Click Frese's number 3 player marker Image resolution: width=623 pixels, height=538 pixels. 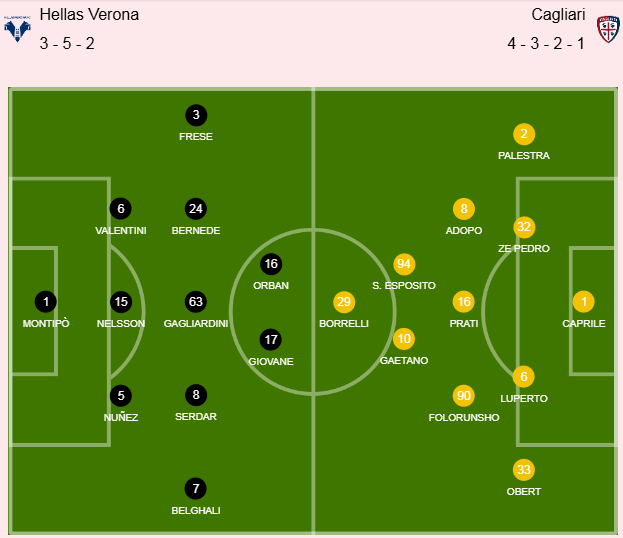pyautogui.click(x=196, y=115)
